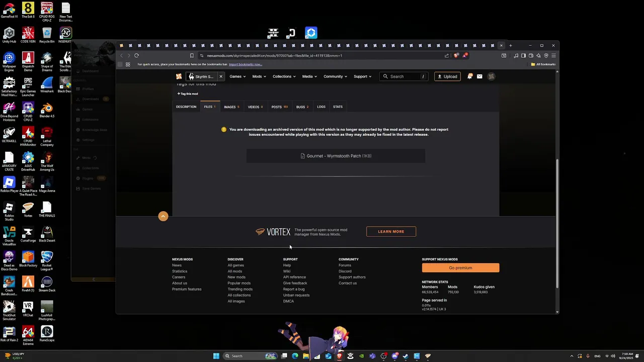Click the browser address bar URL
Image resolution: width=644 pixels, height=362 pixels.
tap(275, 55)
